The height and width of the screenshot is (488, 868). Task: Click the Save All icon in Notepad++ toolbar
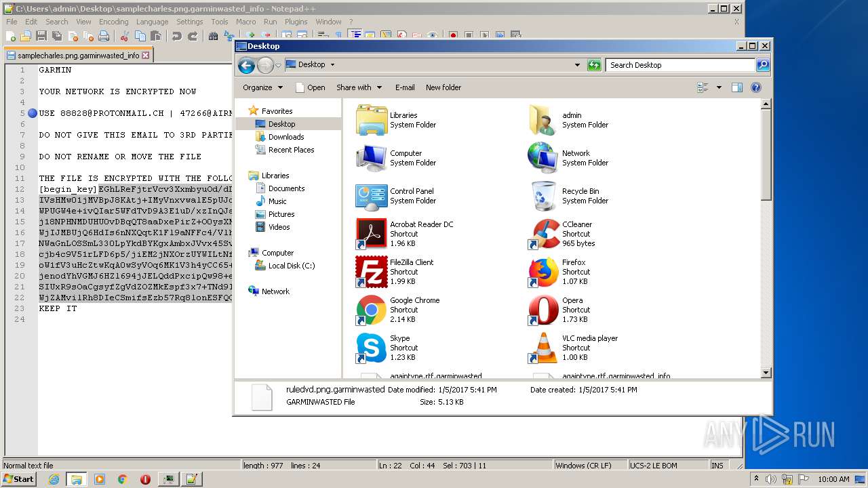(x=57, y=36)
